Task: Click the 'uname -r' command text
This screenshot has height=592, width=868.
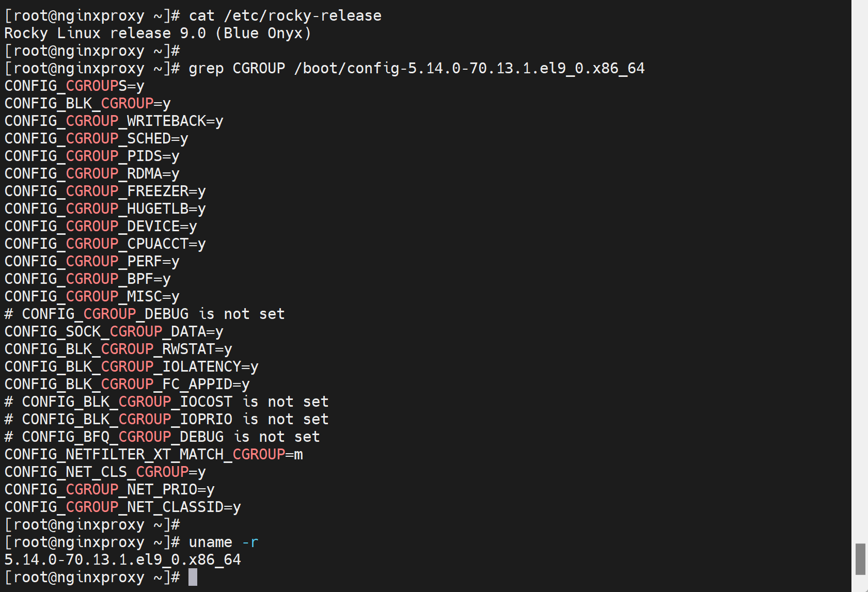Action: [223, 542]
